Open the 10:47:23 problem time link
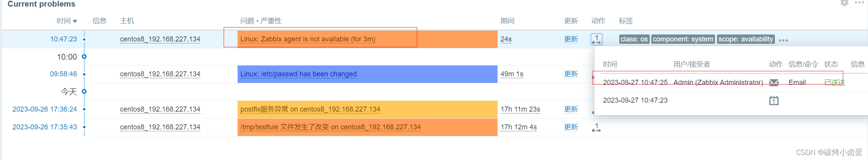 coord(63,39)
